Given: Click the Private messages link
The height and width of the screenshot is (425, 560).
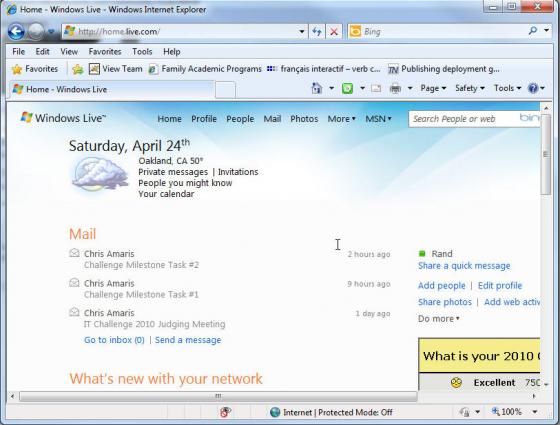Looking at the screenshot, I should click(173, 172).
